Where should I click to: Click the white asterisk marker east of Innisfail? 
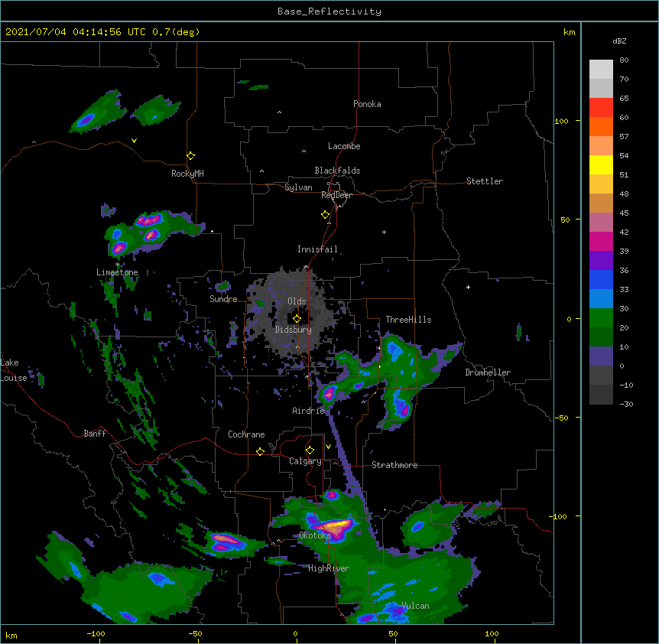[x=384, y=232]
